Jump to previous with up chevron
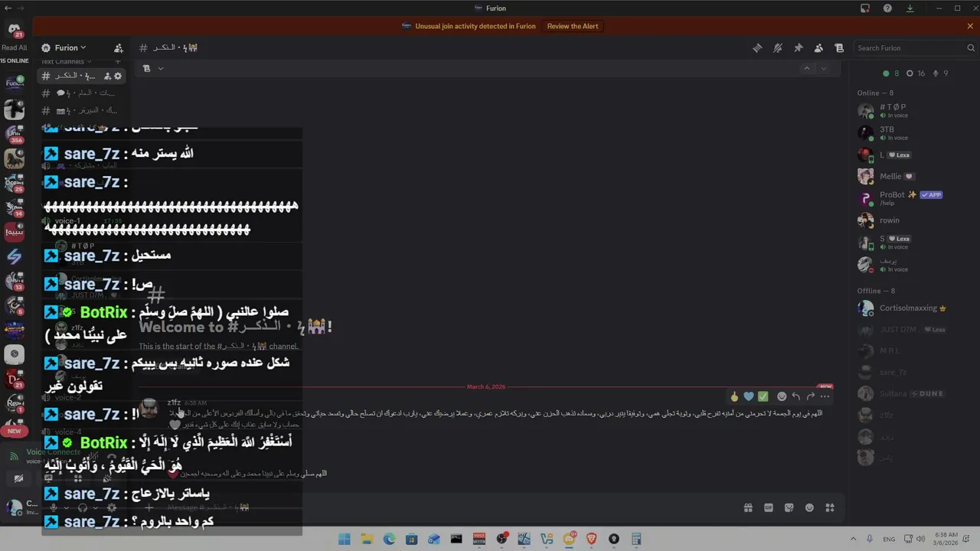980x551 pixels. tap(806, 68)
